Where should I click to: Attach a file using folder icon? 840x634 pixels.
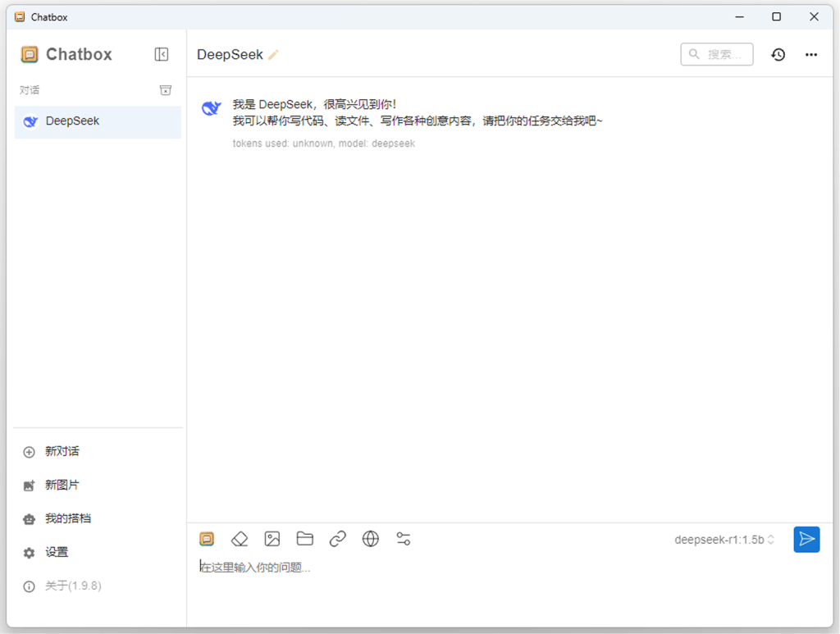click(x=305, y=539)
